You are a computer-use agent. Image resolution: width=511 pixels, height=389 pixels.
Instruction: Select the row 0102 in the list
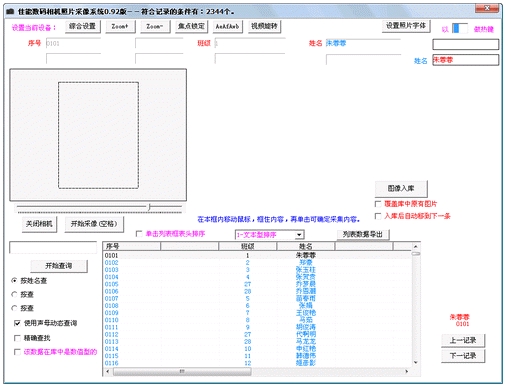click(257, 263)
